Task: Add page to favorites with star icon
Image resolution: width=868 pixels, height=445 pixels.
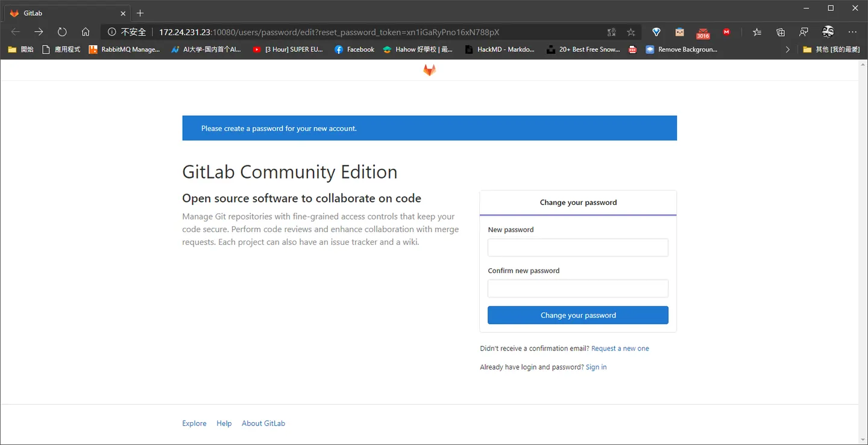Action: (x=631, y=32)
